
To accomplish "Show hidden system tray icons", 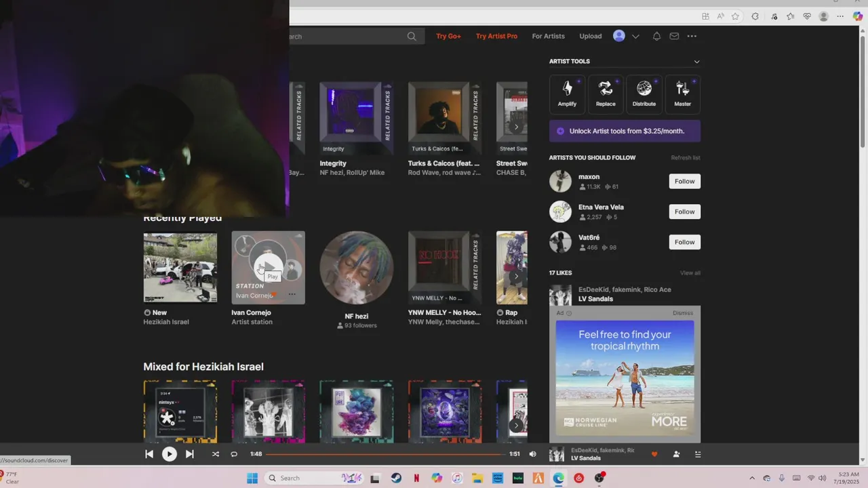I will (x=752, y=478).
